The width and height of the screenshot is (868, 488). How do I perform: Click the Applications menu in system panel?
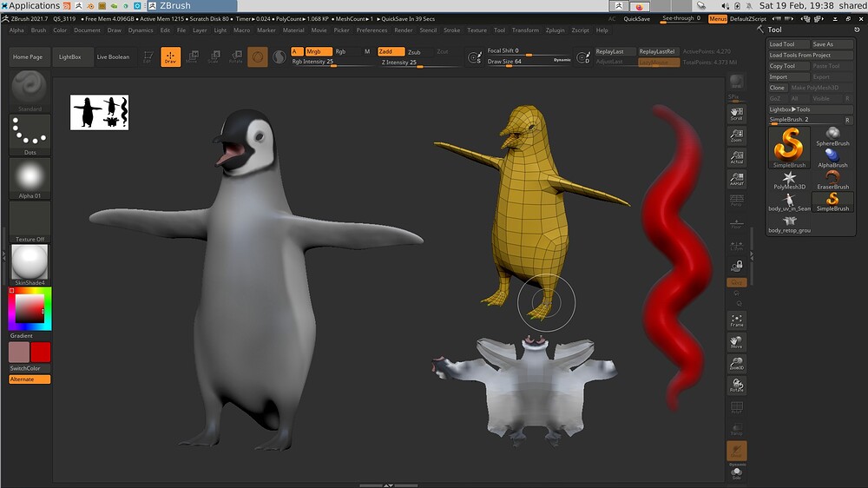point(30,5)
